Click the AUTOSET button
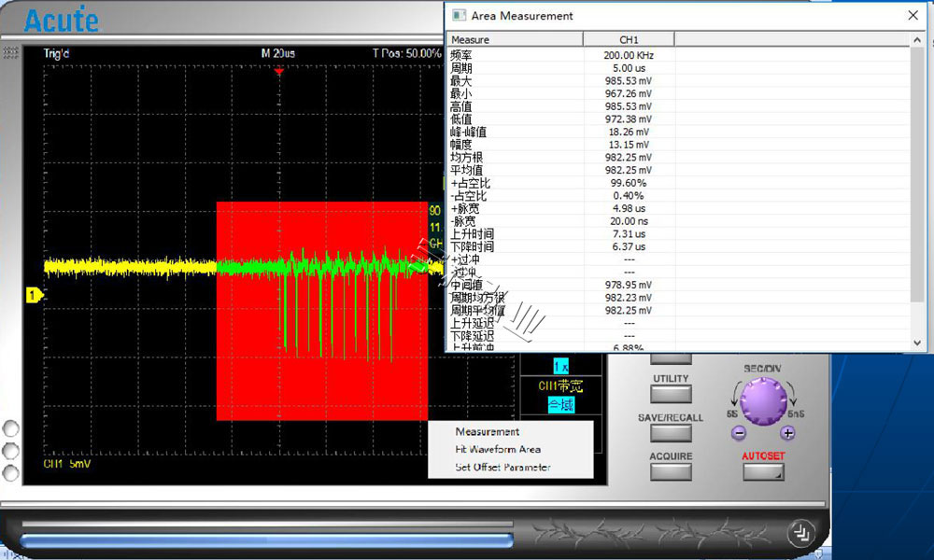Image resolution: width=934 pixels, height=560 pixels. (x=763, y=471)
